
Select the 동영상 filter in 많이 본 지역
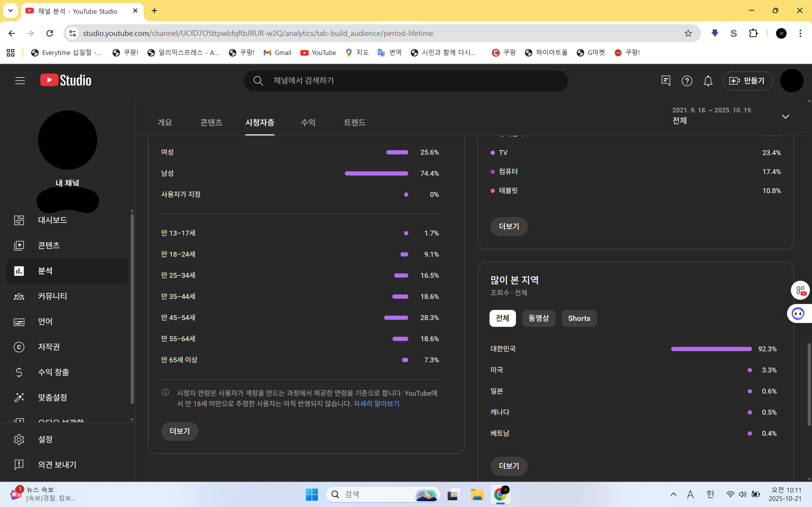coord(539,318)
